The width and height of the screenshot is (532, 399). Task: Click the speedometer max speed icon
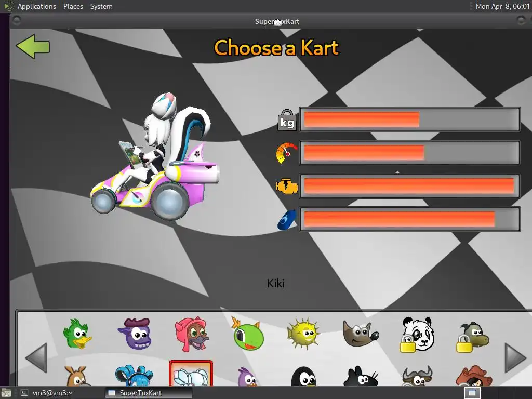tap(287, 153)
